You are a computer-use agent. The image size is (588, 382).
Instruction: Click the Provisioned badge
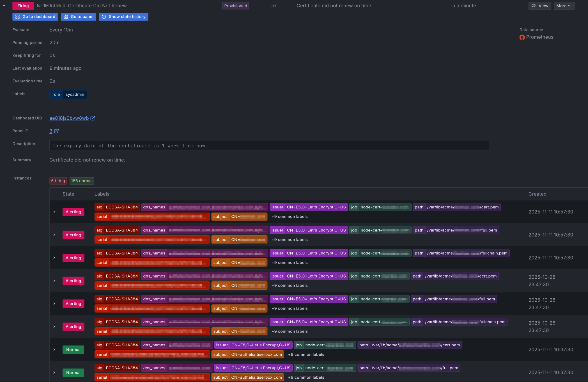tap(235, 6)
